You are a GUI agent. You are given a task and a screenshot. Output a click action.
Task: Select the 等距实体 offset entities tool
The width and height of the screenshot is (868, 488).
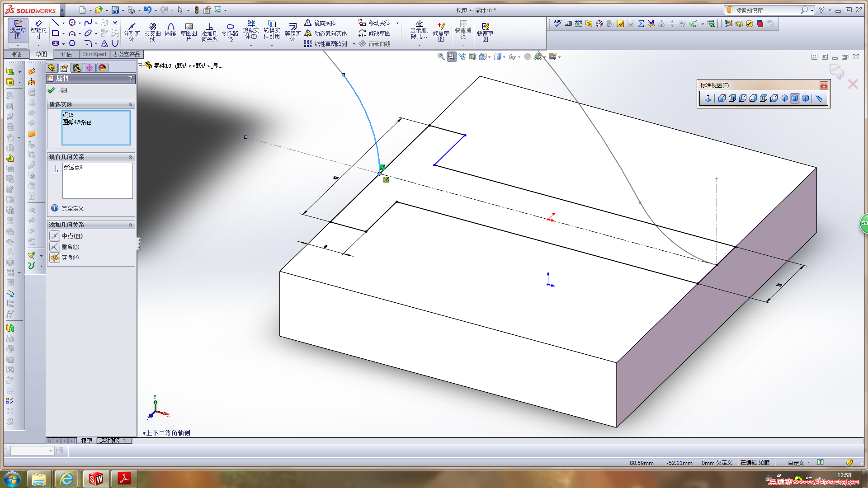[292, 32]
